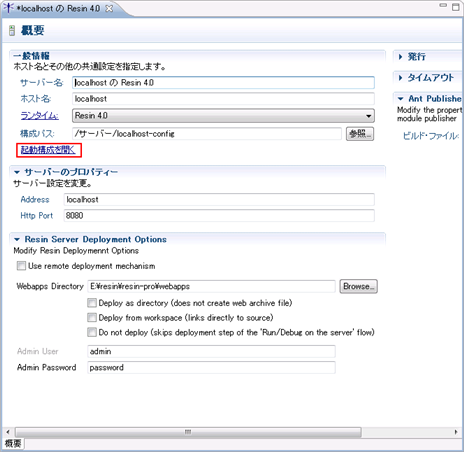Open the Resin 4.0 runtime dropdown
This screenshot has width=464, height=452.
point(223,116)
